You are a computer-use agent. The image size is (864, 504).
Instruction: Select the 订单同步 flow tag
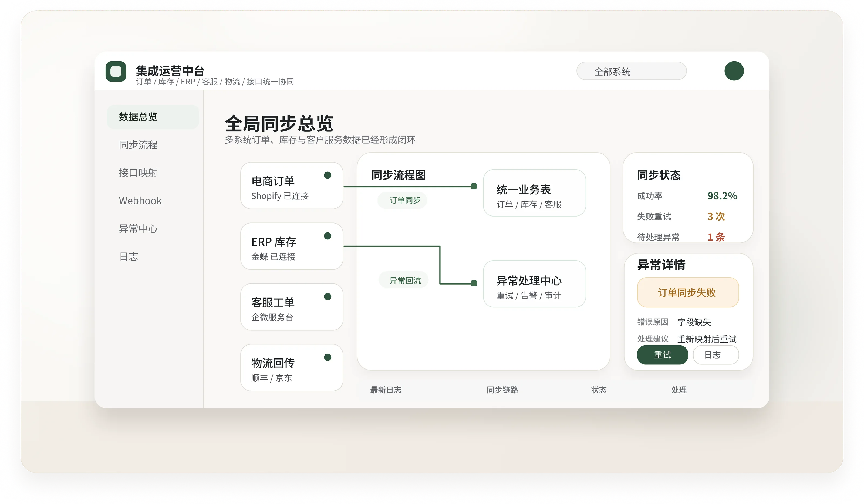tap(402, 200)
